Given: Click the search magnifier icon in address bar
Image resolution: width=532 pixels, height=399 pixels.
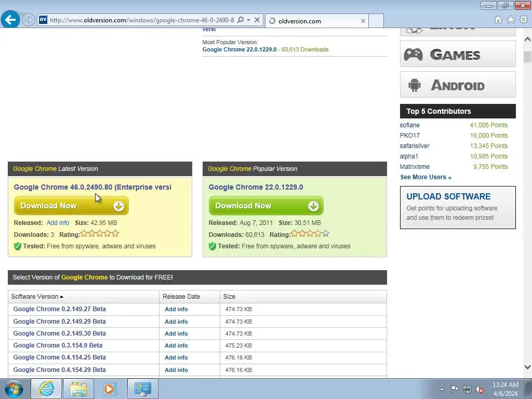Looking at the screenshot, I should 240,20.
